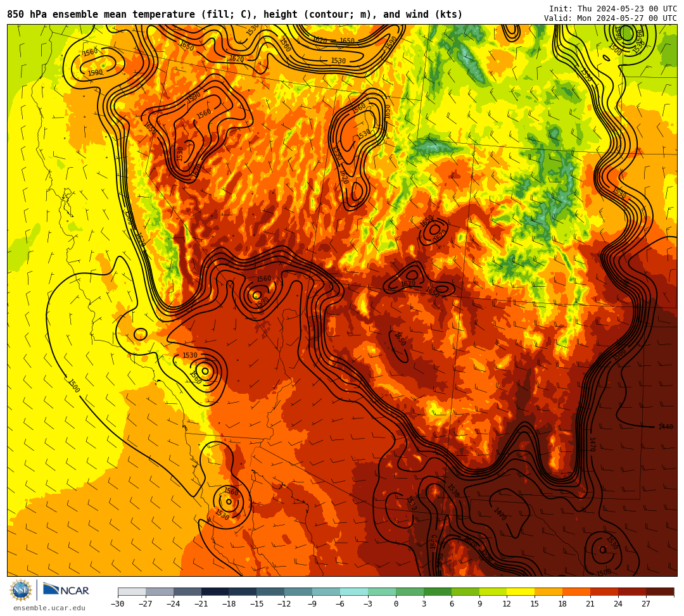Pick the colorbar swatch between −18 and −15
684x616 pixels.
tap(243, 591)
